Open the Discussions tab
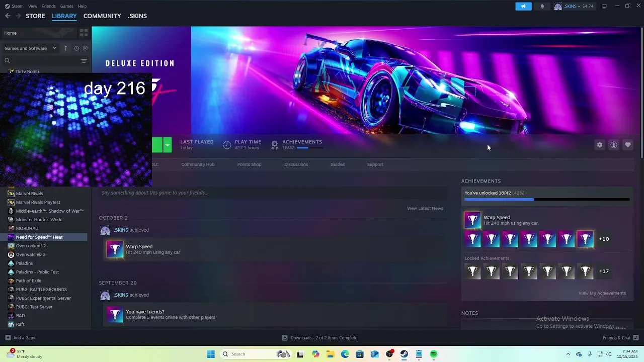 coord(296,164)
